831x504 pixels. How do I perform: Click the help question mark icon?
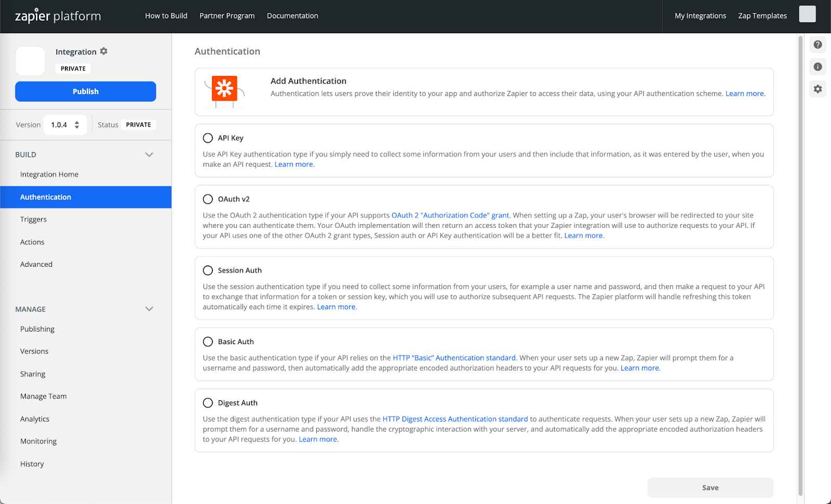click(x=817, y=45)
